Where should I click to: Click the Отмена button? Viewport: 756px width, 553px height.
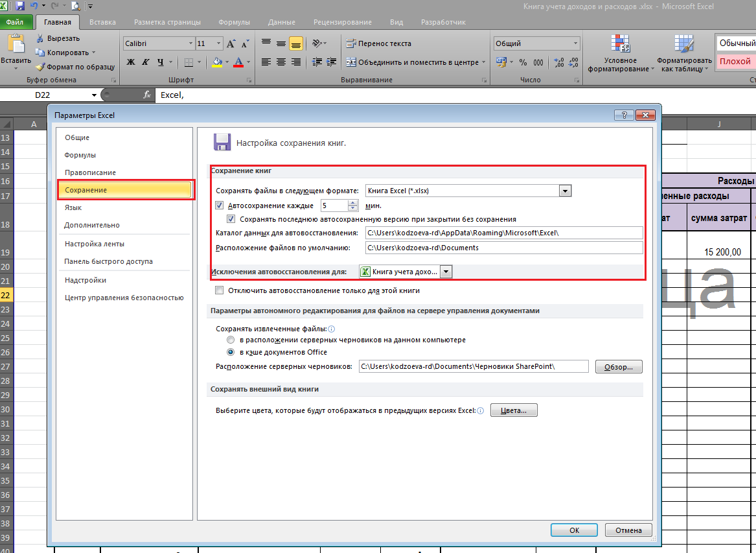coord(628,530)
